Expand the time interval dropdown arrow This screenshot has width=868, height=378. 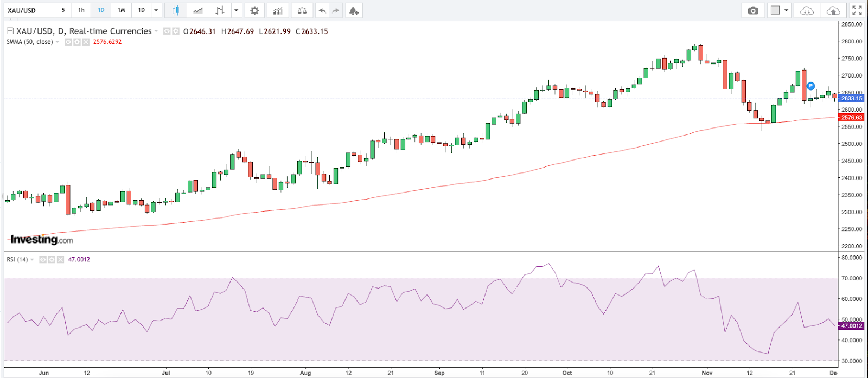click(156, 10)
